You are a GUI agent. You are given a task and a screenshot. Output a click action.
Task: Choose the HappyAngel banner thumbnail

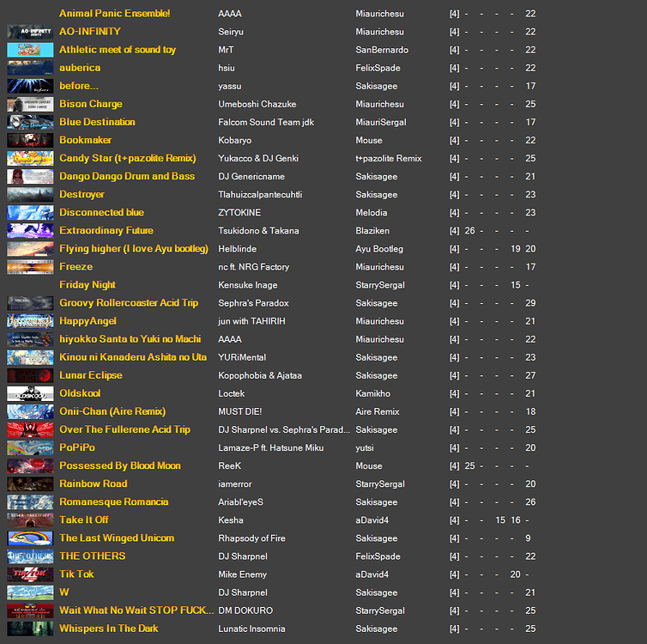click(30, 321)
